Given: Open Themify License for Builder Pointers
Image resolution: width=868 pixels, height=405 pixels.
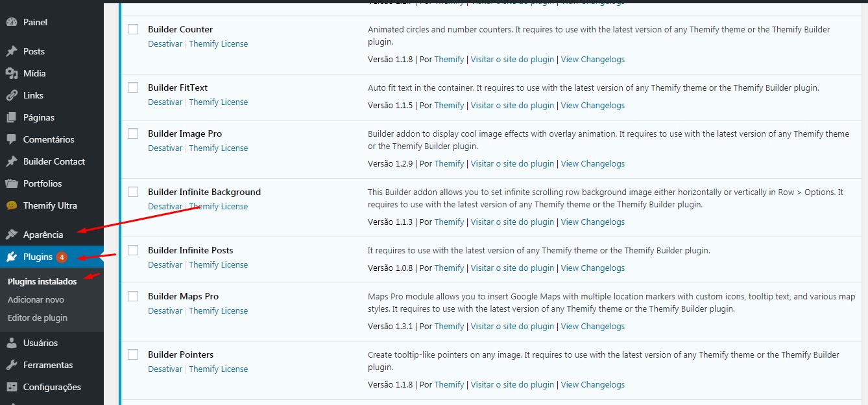Looking at the screenshot, I should click(219, 369).
